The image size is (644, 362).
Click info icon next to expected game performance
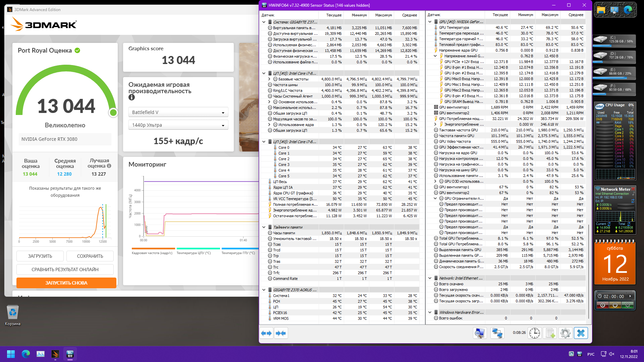[131, 98]
